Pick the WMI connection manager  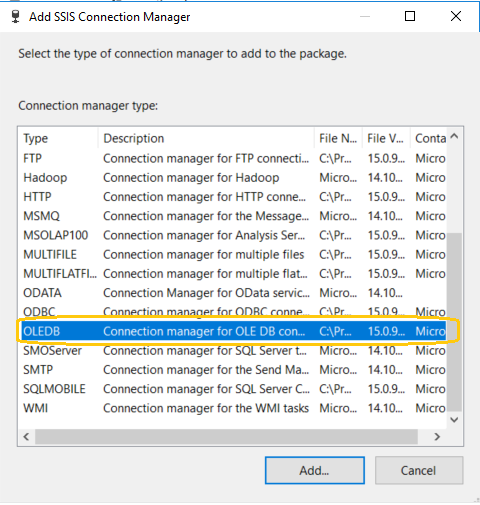click(233, 408)
